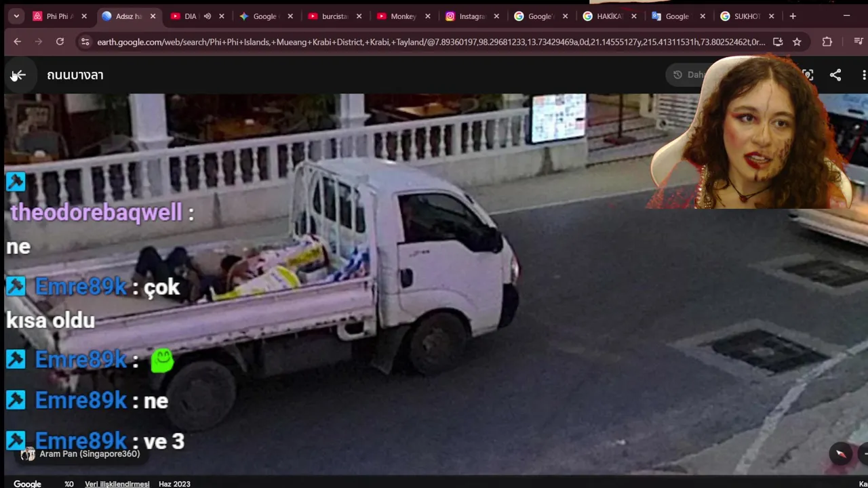Viewport: 868px width, 488px height.
Task: Click install app icon in address bar
Action: click(x=778, y=42)
